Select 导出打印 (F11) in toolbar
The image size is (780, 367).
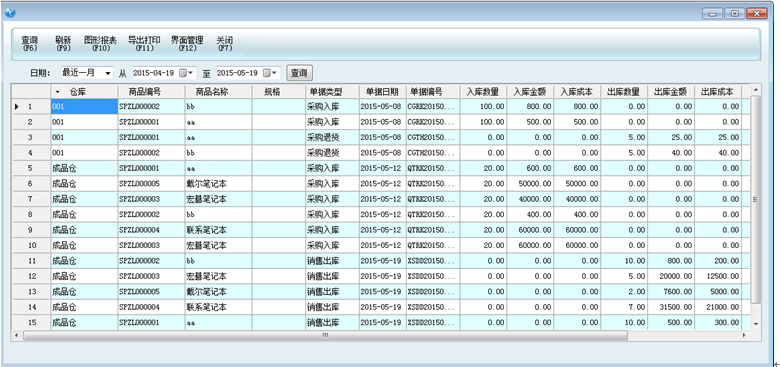[144, 44]
